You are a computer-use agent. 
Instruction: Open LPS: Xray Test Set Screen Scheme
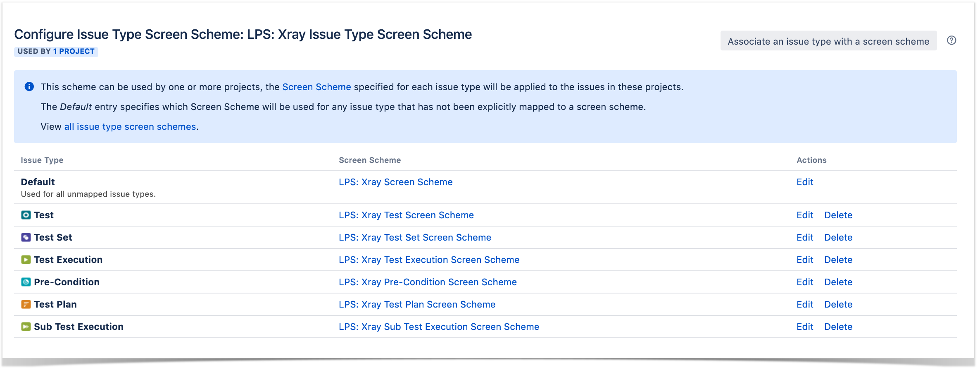pyautogui.click(x=415, y=237)
